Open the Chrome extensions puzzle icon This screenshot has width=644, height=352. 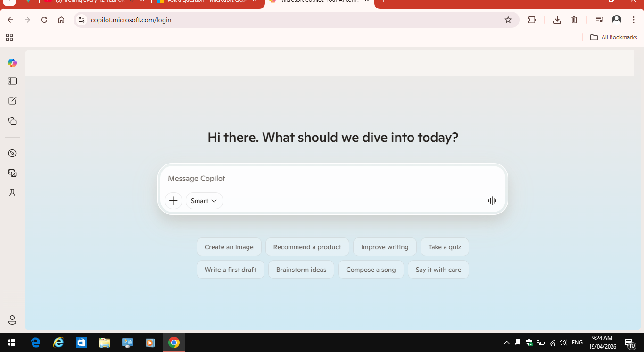click(x=532, y=20)
